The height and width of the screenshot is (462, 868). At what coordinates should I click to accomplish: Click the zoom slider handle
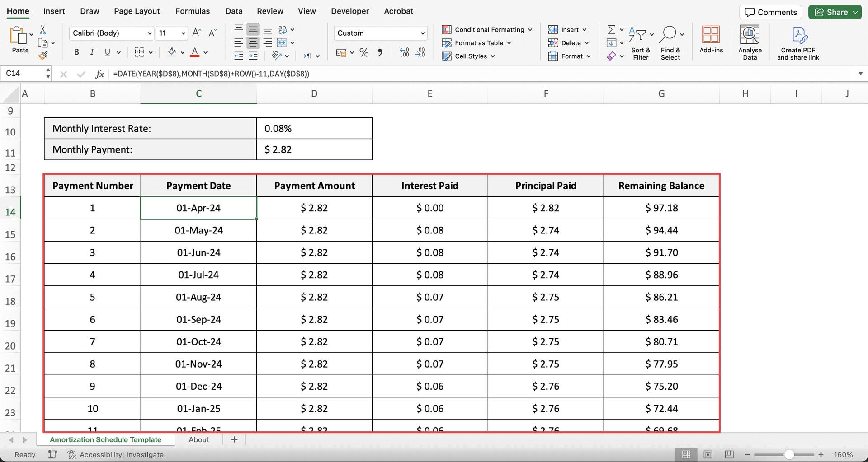789,454
